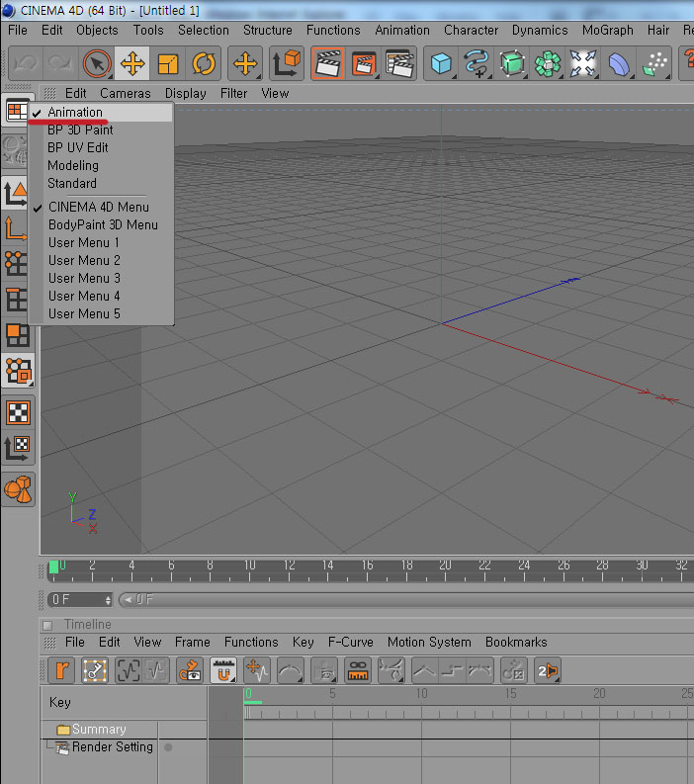This screenshot has width=694, height=784.
Task: Activate the Scale tool
Action: click(167, 63)
